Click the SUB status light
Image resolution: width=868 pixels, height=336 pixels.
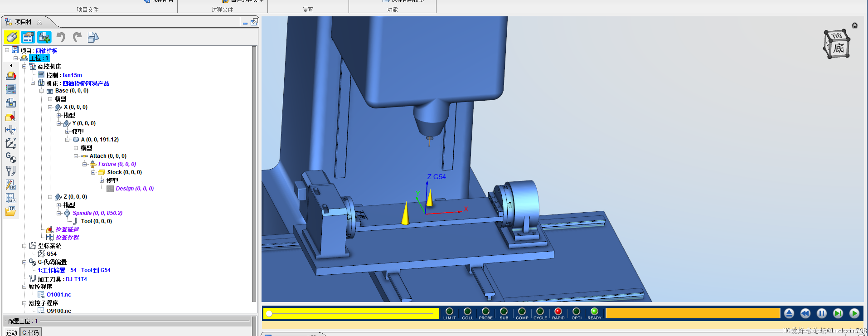[504, 312]
